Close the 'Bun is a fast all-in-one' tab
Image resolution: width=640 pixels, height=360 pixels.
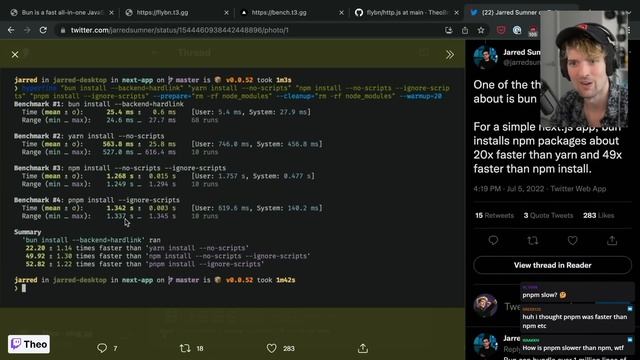[x=111, y=13]
